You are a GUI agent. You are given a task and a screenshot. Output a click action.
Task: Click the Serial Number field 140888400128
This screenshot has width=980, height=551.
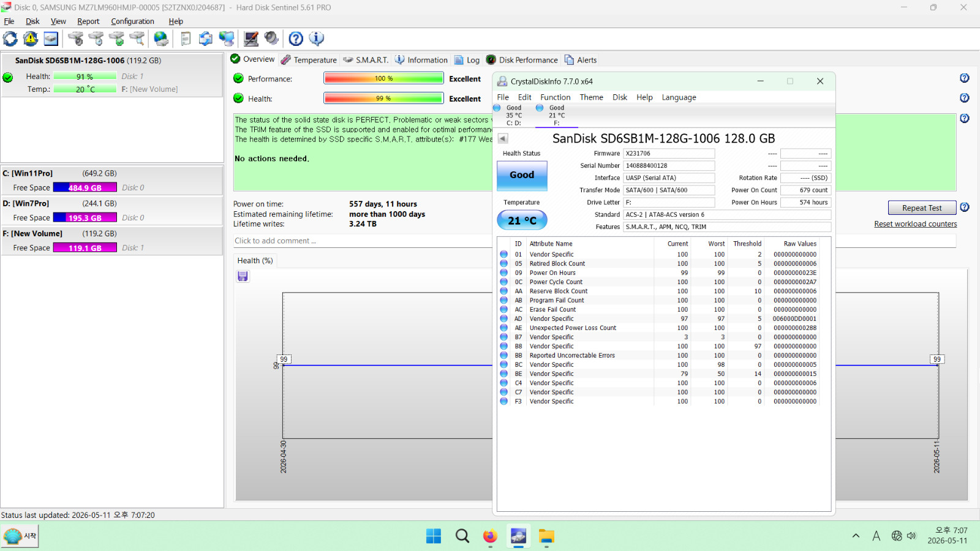click(x=669, y=166)
